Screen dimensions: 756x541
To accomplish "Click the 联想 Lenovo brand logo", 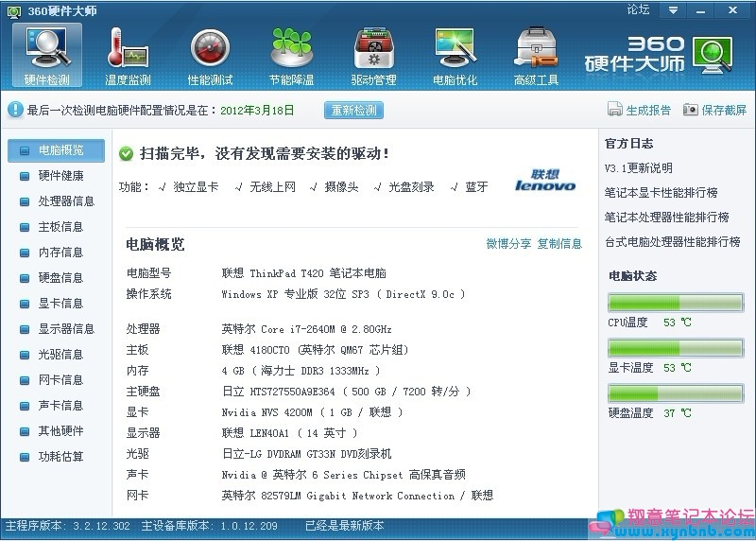I will pyautogui.click(x=545, y=180).
